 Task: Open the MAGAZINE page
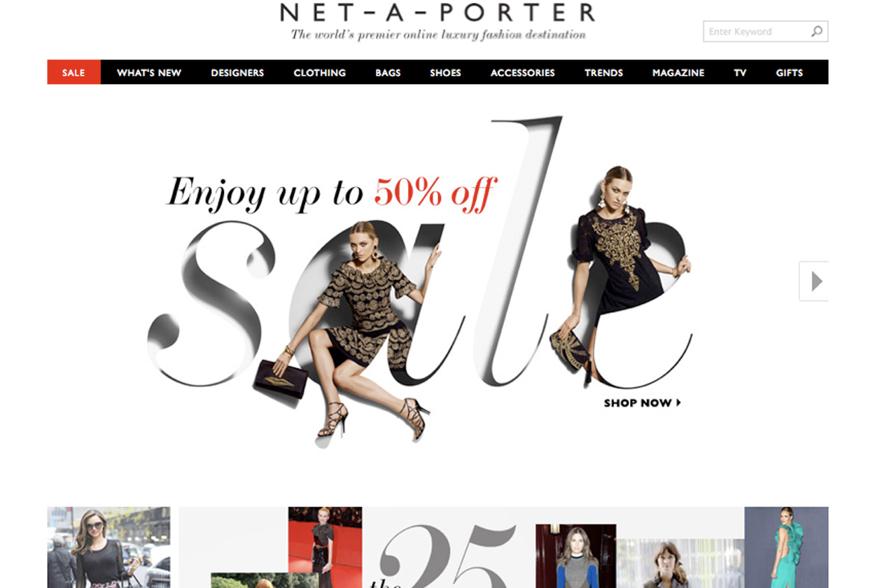tap(678, 72)
